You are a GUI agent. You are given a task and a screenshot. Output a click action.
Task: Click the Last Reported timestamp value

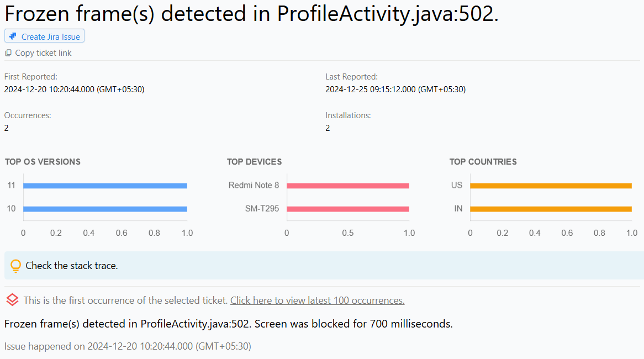click(395, 89)
